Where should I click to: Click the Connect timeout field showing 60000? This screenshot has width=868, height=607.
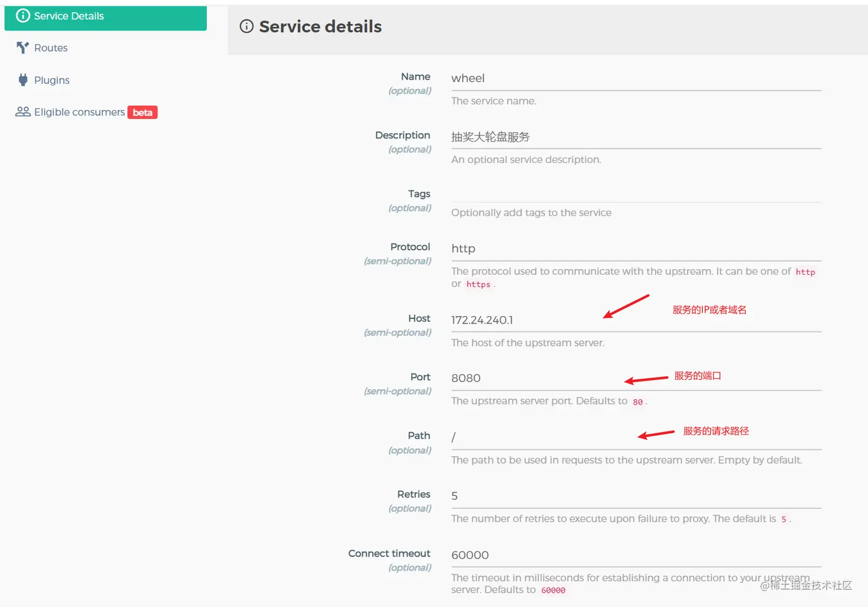(x=636, y=555)
